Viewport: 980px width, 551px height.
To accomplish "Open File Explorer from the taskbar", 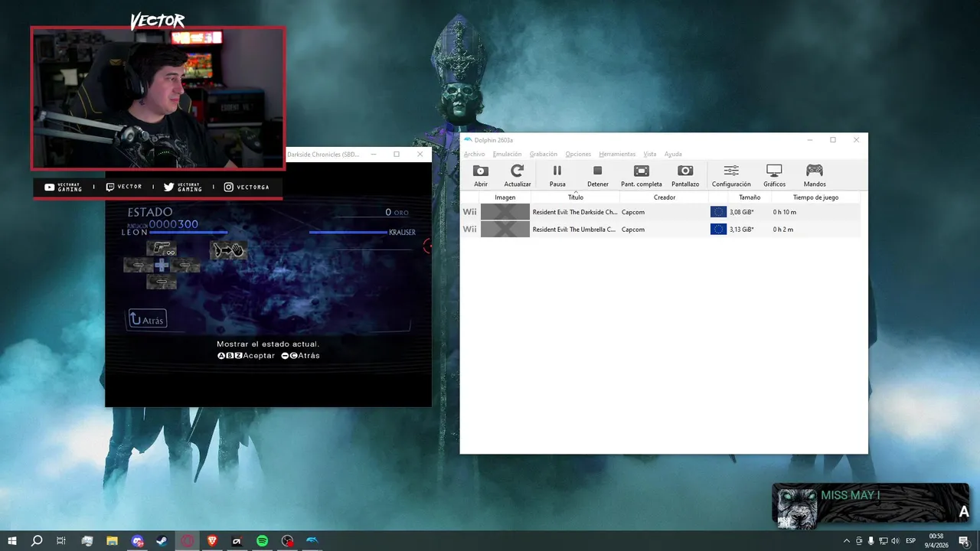I will tap(112, 541).
